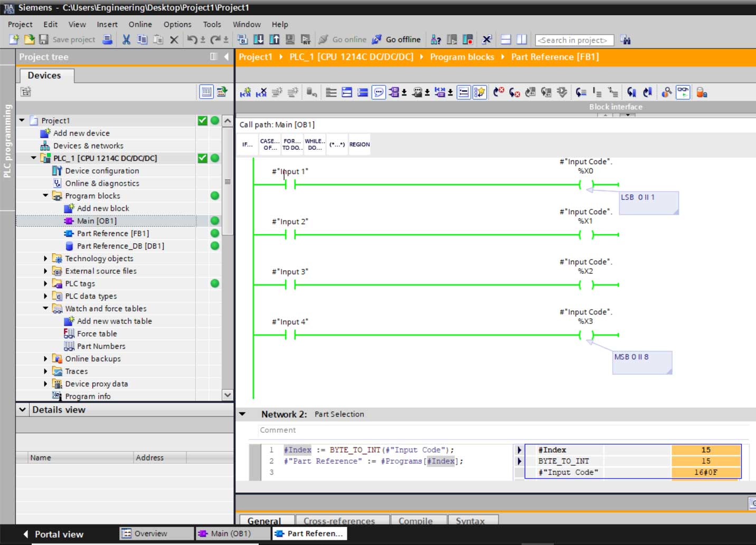
Task: Collapse the Program blocks folder
Action: click(x=45, y=196)
